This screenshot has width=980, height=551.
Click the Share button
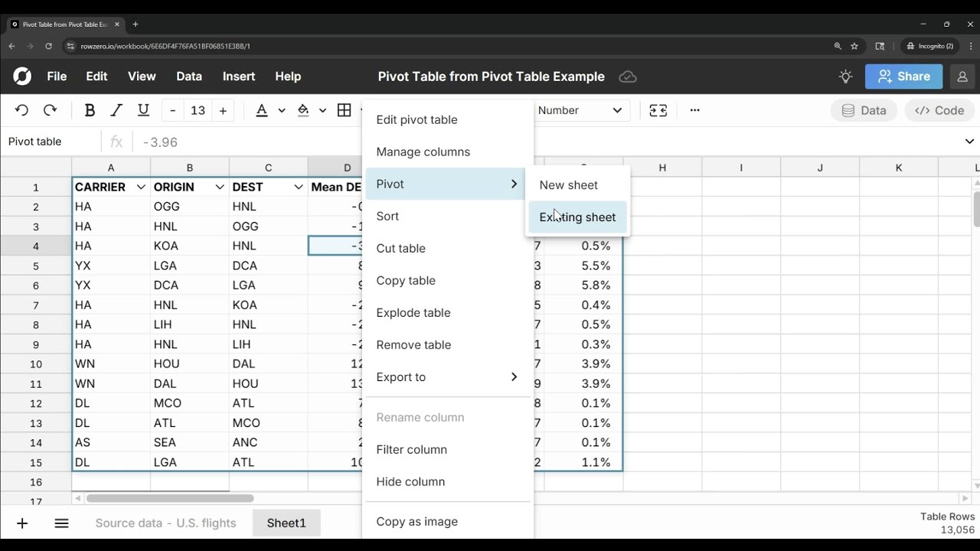point(903,77)
